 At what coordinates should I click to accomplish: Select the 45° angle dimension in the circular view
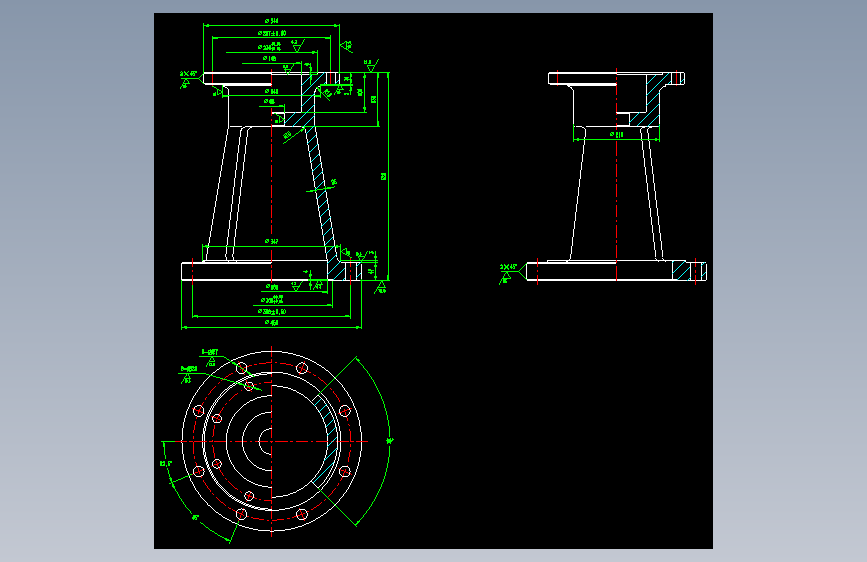tap(195, 518)
